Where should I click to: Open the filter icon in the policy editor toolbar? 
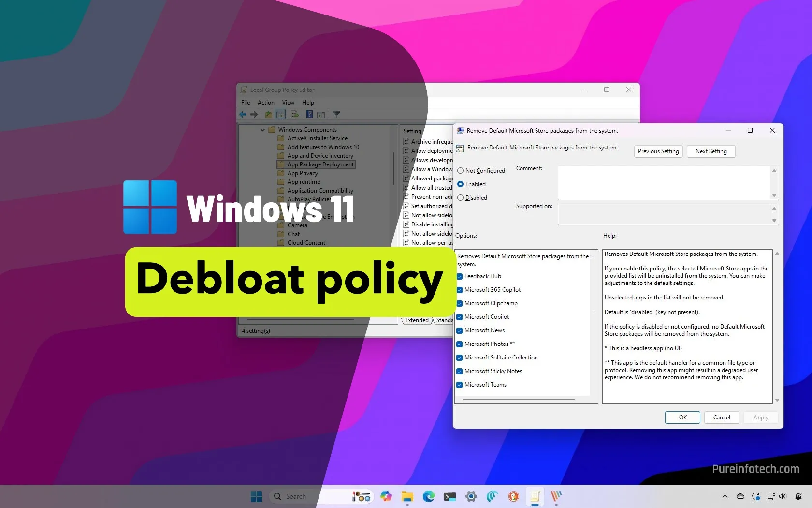[x=336, y=114]
